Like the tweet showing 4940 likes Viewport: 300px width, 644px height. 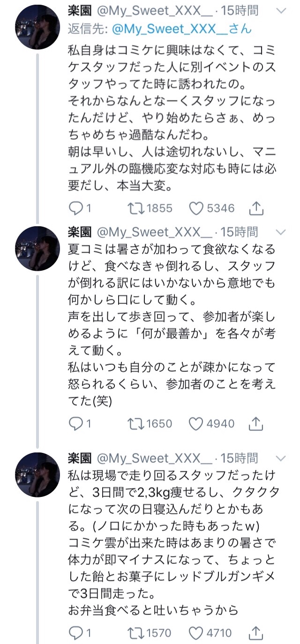click(x=196, y=424)
